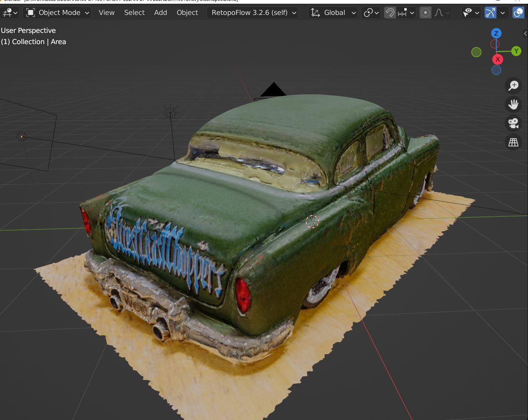Open the Object menu
The height and width of the screenshot is (420, 528).
click(187, 12)
